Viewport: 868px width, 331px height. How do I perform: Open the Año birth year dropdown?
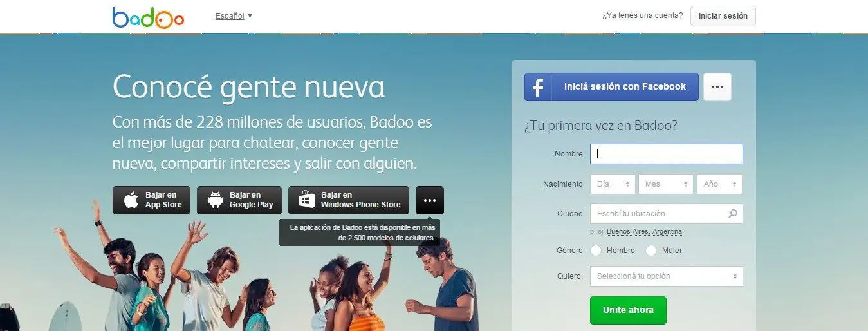click(719, 184)
